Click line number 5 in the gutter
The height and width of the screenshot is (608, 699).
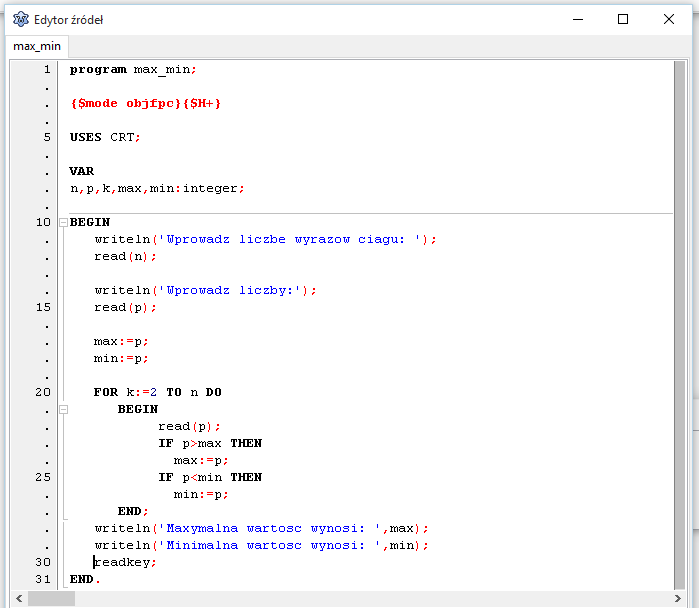point(47,137)
